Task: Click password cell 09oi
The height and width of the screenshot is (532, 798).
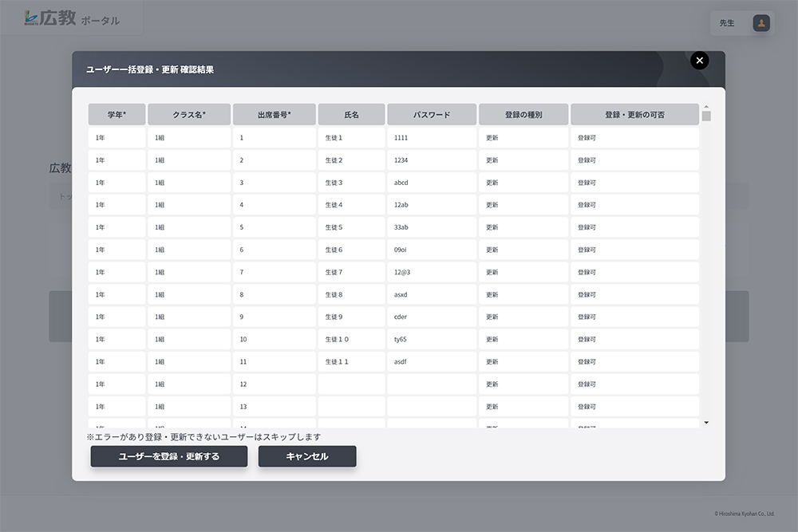Action: (x=432, y=250)
